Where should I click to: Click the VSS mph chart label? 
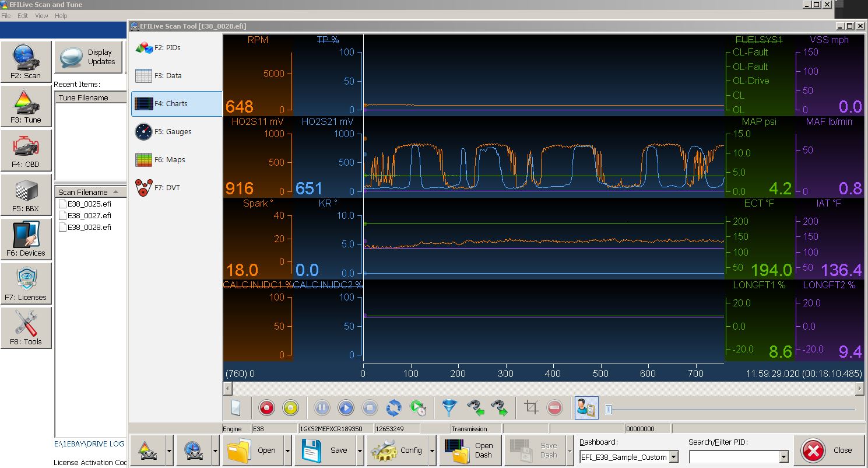point(829,40)
